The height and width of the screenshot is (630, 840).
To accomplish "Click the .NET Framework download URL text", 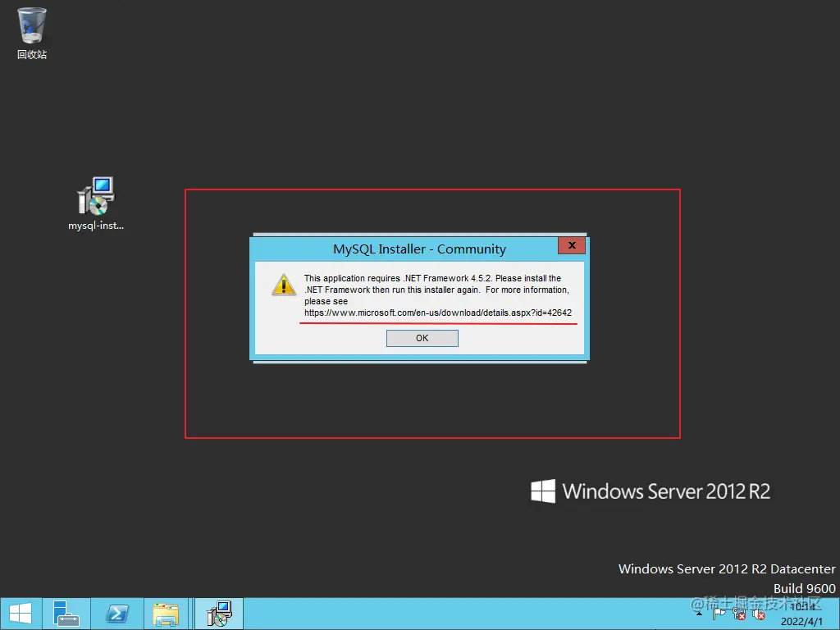I will [438, 313].
